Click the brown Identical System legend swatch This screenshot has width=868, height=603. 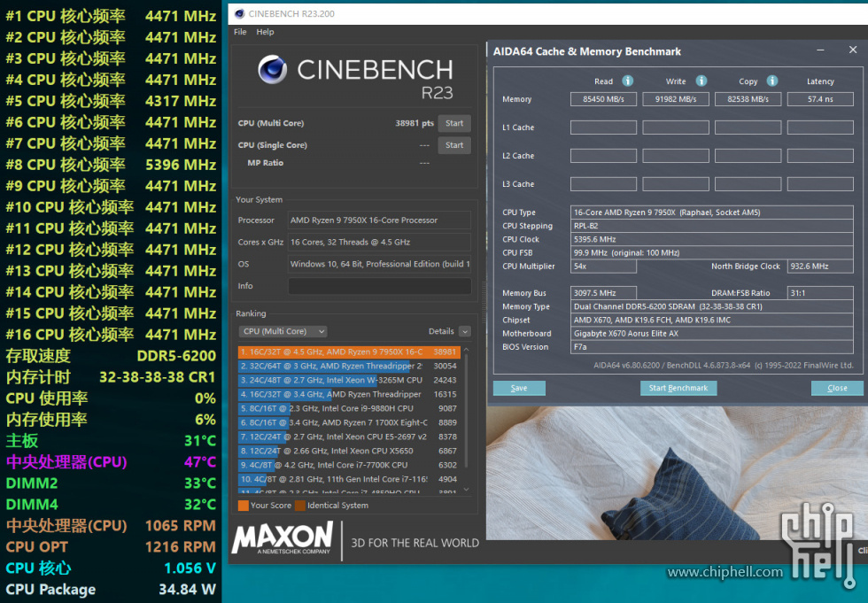[300, 505]
